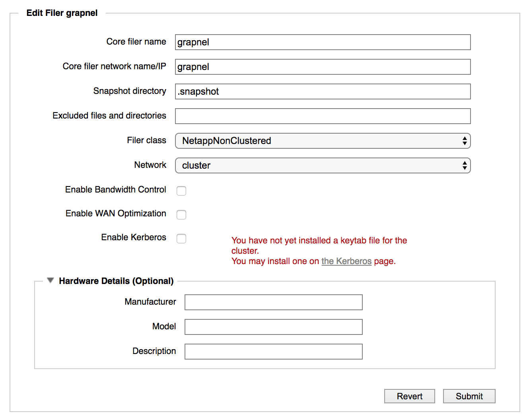The width and height of the screenshot is (529, 420).
Task: Click the Excluded files and directories field
Action: pyautogui.click(x=323, y=116)
